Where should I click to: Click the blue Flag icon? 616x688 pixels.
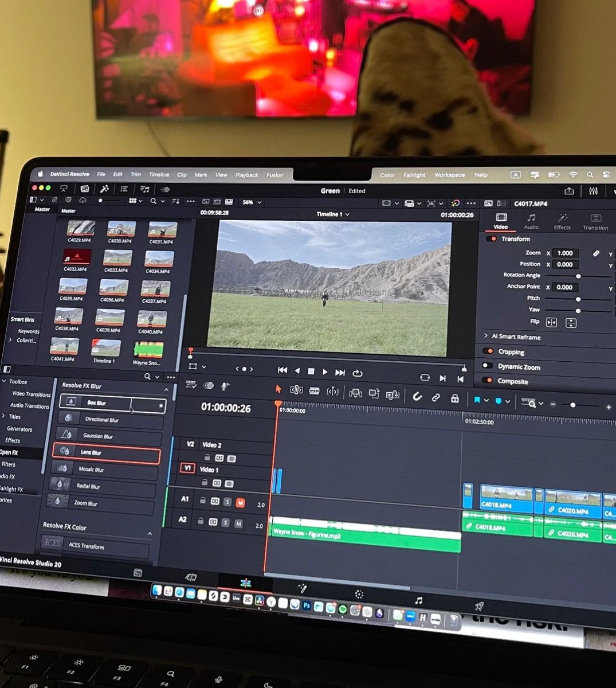(477, 400)
